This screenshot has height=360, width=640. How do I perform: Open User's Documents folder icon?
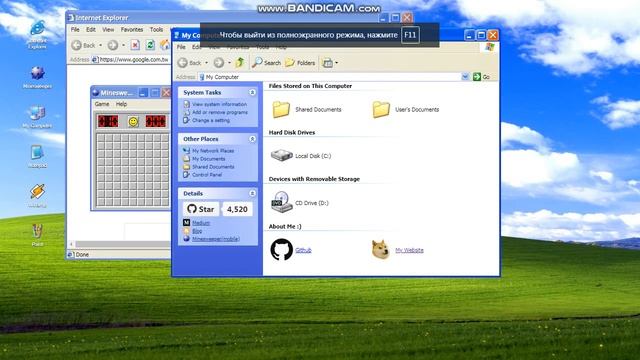(x=381, y=109)
